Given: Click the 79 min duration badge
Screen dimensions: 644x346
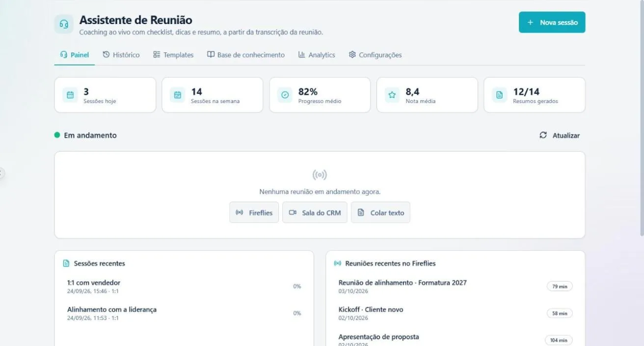Looking at the screenshot, I should [560, 287].
